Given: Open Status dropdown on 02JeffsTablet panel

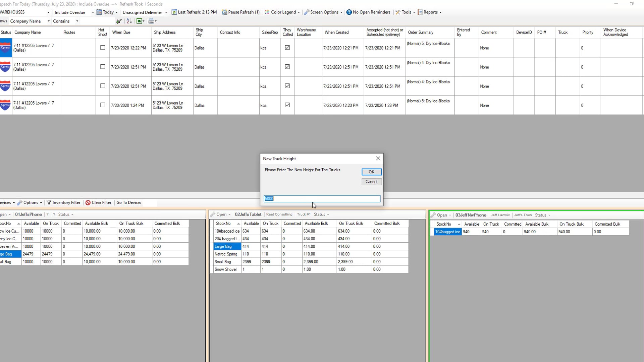Looking at the screenshot, I should click(x=321, y=215).
